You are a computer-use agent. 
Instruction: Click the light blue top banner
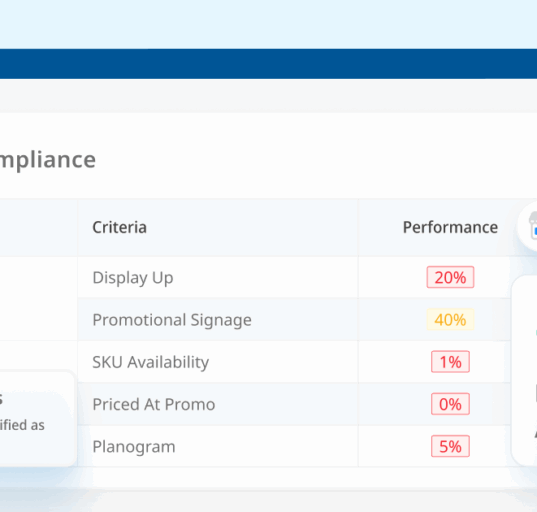click(x=268, y=24)
